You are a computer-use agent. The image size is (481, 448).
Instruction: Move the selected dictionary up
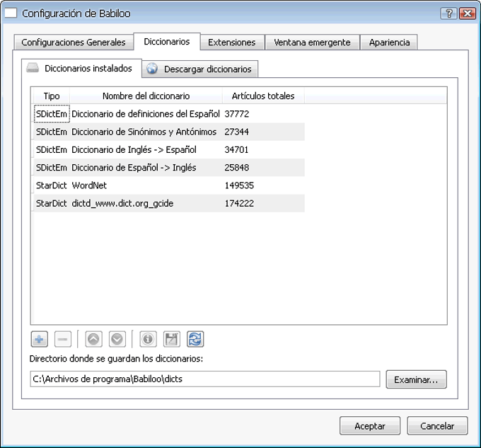point(93,339)
